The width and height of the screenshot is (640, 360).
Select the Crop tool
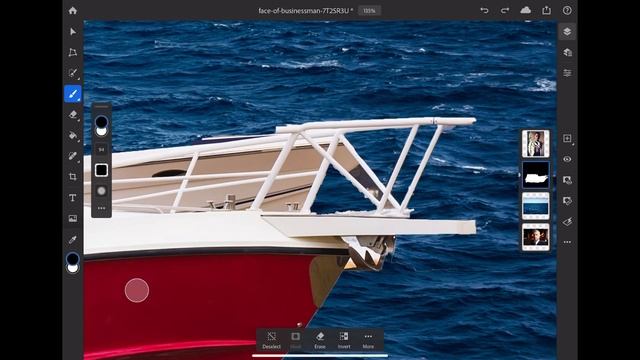pos(73,177)
